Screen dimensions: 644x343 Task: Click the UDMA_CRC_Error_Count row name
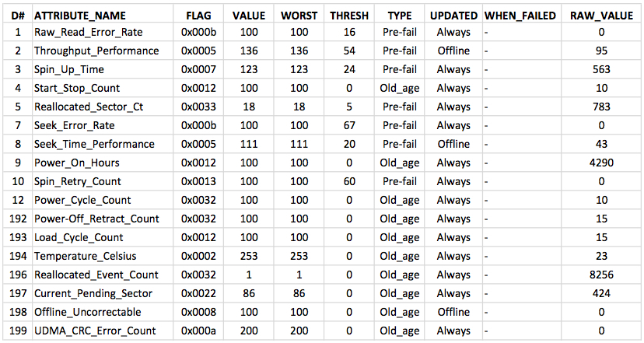coord(95,331)
